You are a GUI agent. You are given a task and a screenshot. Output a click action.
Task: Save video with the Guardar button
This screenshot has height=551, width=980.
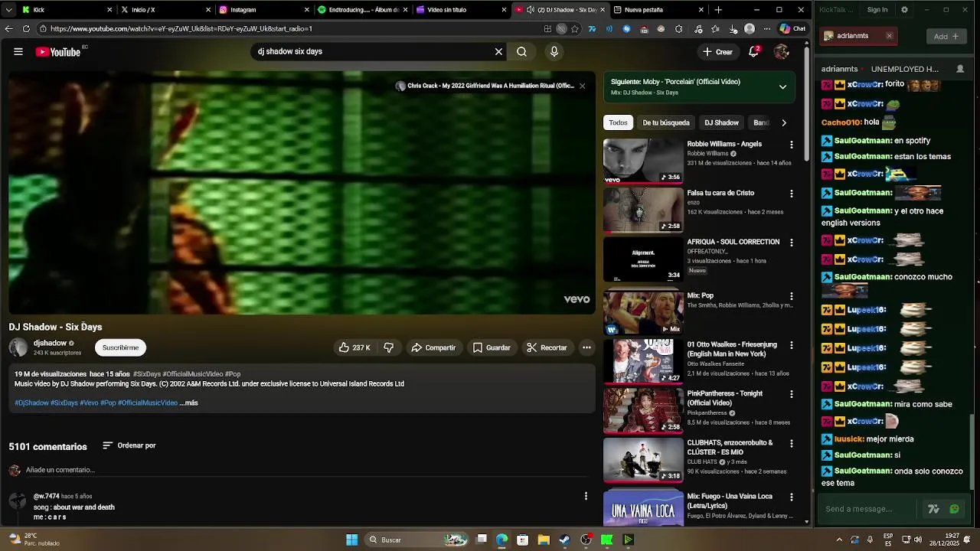pos(491,347)
